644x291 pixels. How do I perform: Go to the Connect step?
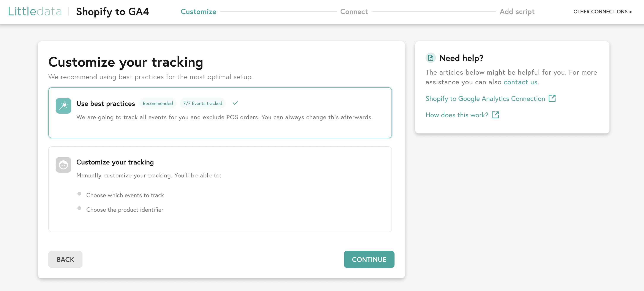click(354, 11)
